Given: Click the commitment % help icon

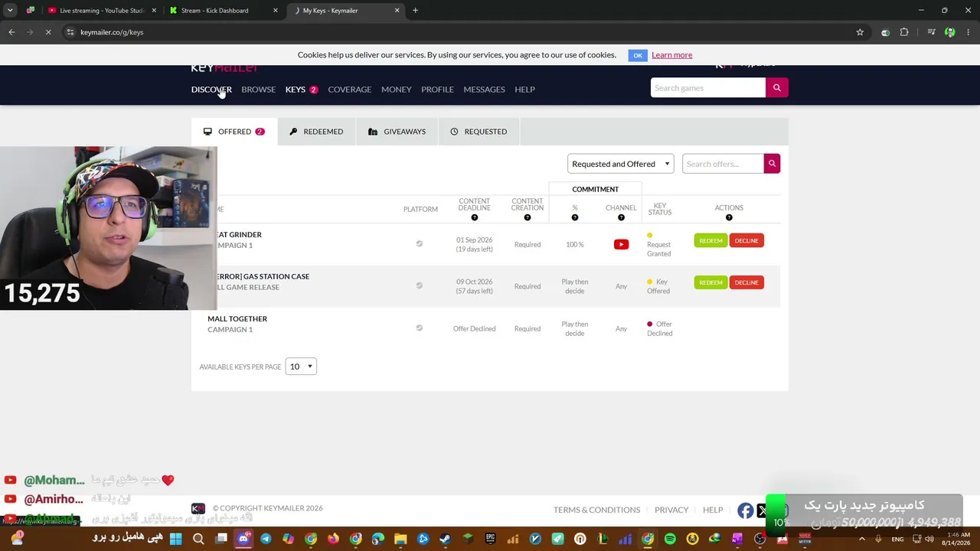Looking at the screenshot, I should [575, 217].
